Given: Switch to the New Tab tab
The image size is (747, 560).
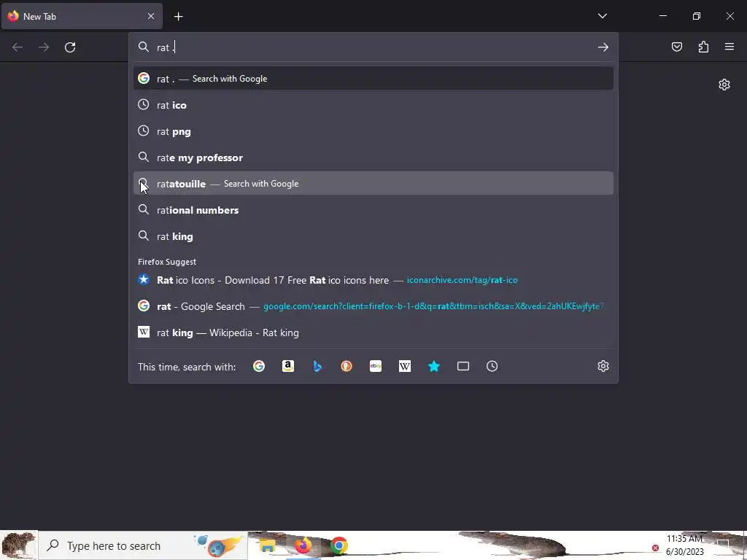Looking at the screenshot, I should point(82,16).
